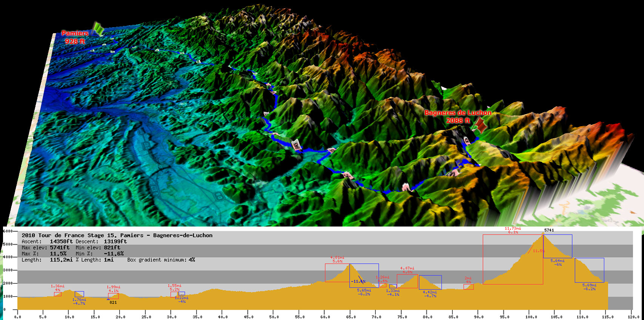Screen dimensions: 644x320
Task: Click the '% Length: 1mi' value
Action: (95, 260)
